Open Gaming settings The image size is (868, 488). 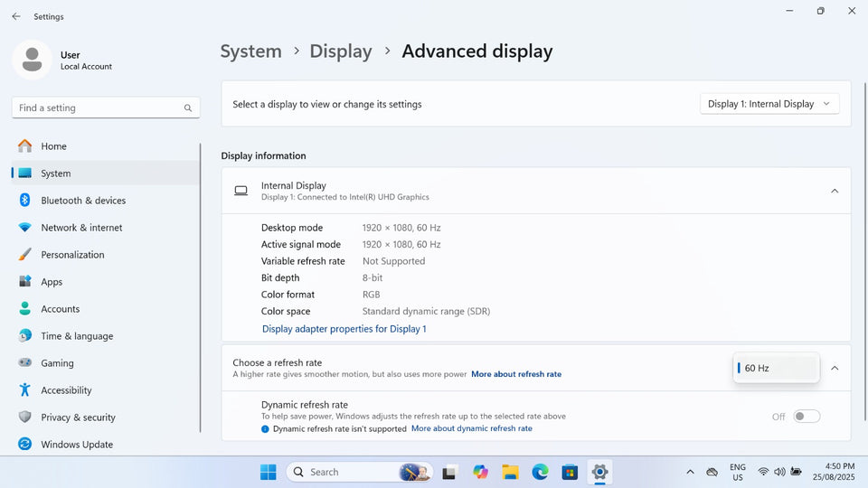point(105,363)
